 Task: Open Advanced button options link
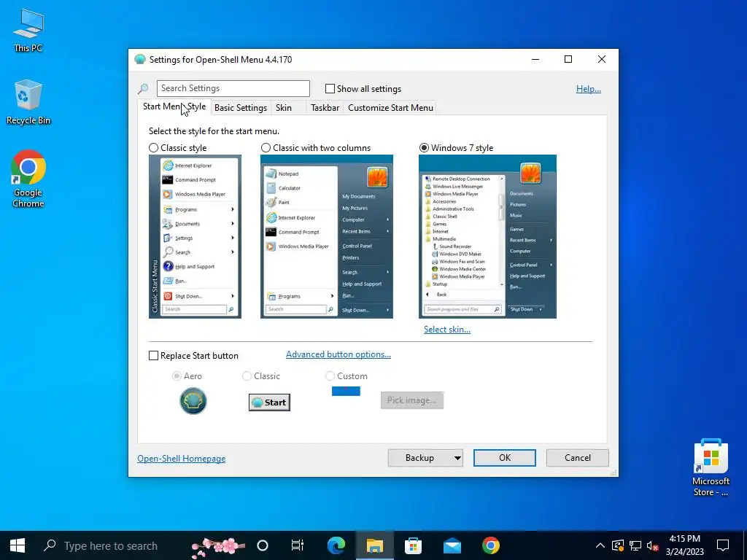point(338,354)
